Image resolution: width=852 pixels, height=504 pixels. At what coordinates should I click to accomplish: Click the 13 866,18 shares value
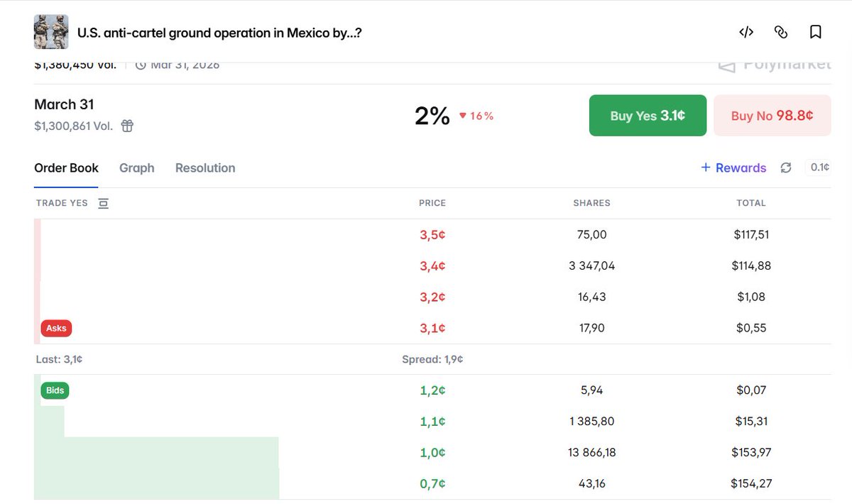click(x=592, y=452)
